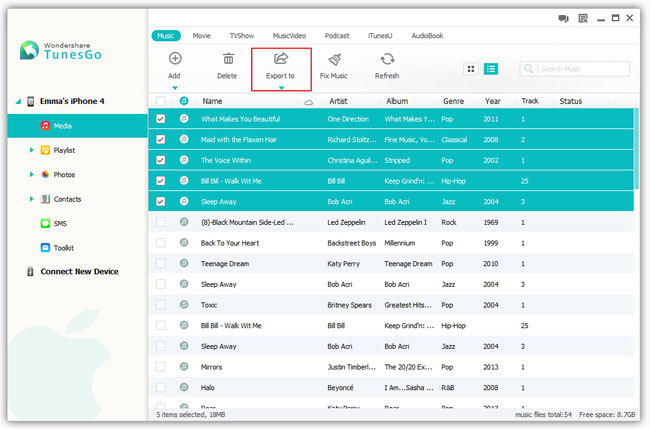Click Emma's iPhone 4 device icon

[x=30, y=101]
